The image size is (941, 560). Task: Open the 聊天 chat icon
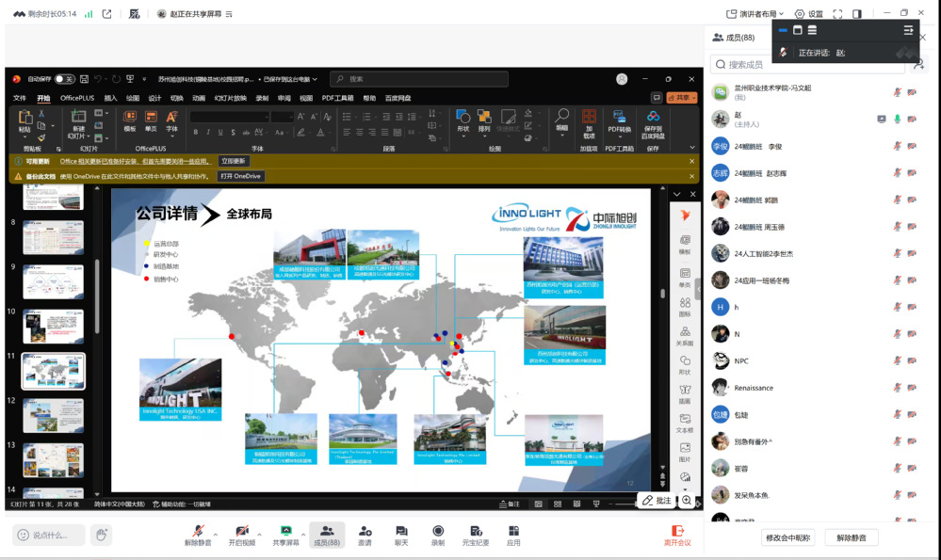tap(401, 531)
